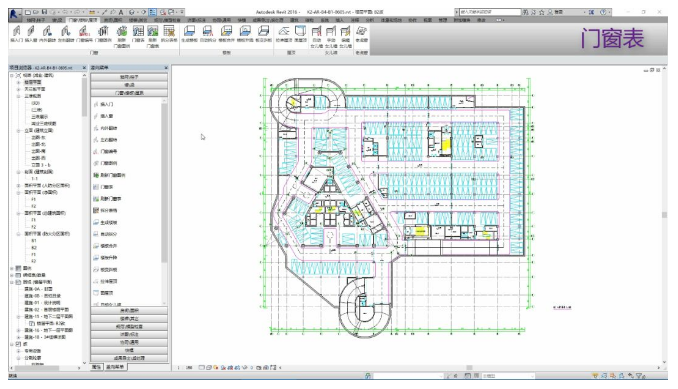
Task: Collapse the 立面 (建筑立面) node
Action: point(19,131)
